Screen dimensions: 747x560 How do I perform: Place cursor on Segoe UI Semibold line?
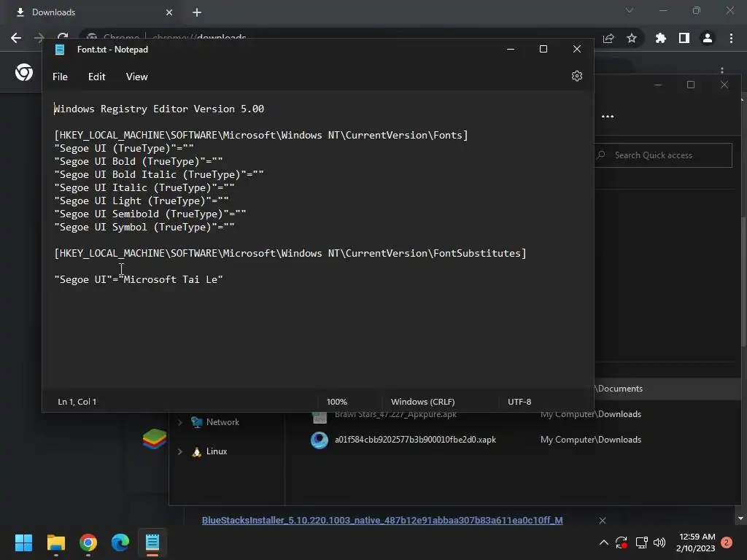[150, 214]
